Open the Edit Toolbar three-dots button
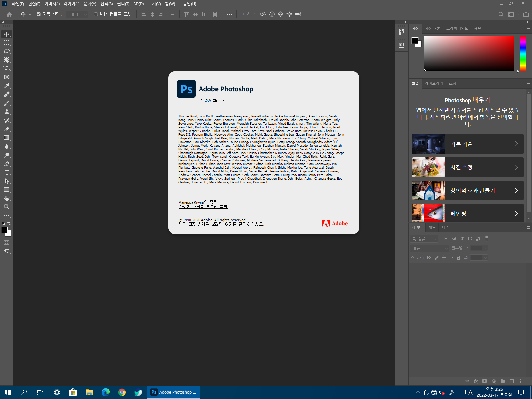532x399 pixels. click(7, 215)
